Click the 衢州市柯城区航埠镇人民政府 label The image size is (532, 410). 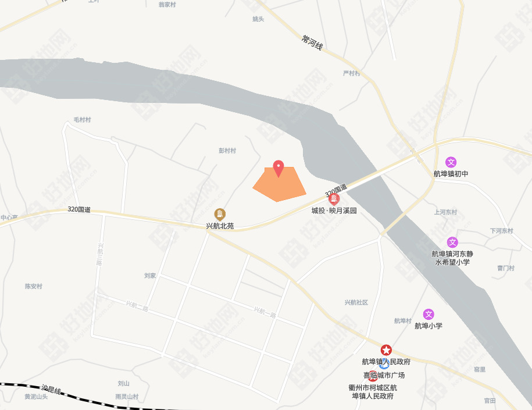(x=373, y=391)
